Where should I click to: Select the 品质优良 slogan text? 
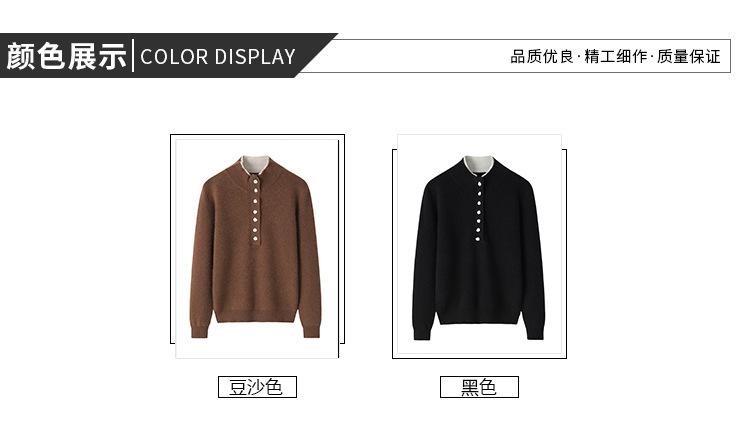click(x=541, y=56)
